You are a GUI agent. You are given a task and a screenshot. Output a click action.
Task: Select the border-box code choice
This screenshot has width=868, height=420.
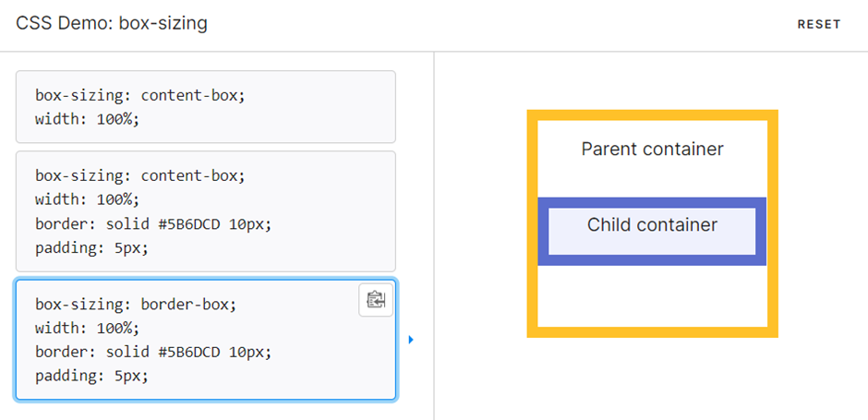coord(205,340)
